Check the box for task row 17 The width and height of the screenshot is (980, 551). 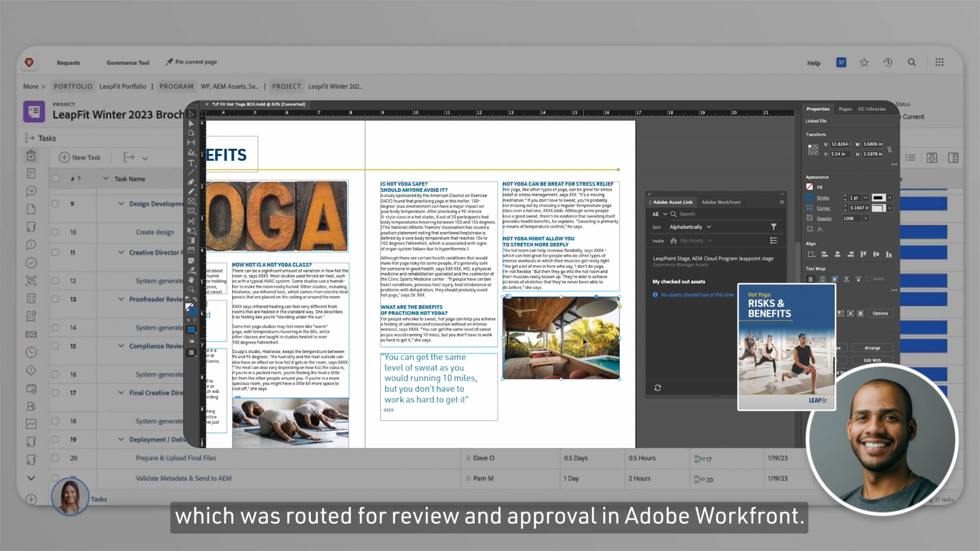coord(55,393)
